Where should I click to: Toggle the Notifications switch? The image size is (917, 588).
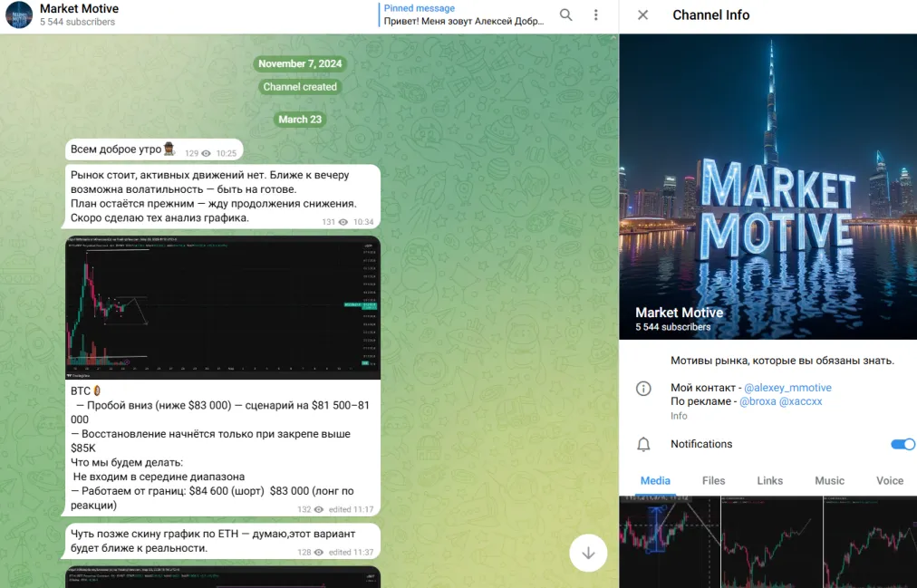903,444
